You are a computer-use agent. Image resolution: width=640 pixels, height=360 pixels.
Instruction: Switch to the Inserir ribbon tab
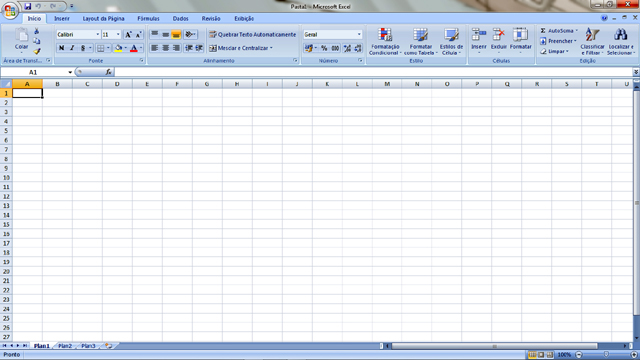(x=62, y=18)
